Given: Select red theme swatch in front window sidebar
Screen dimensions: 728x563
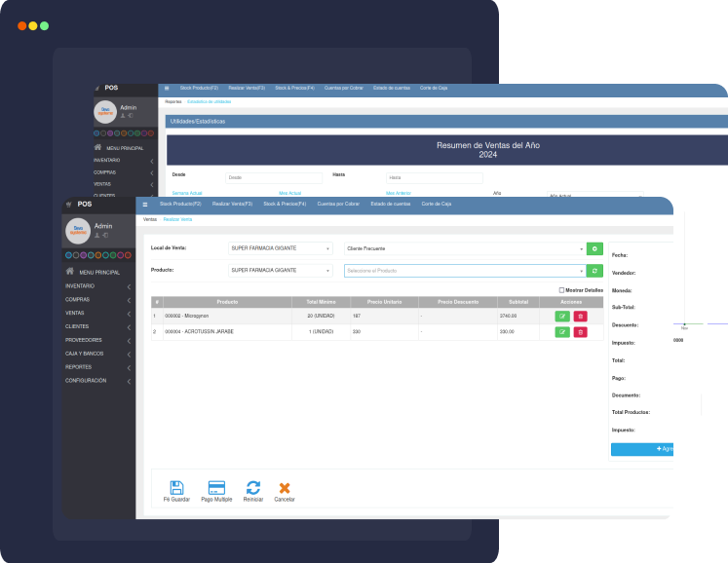Looking at the screenshot, I should pos(128,255).
